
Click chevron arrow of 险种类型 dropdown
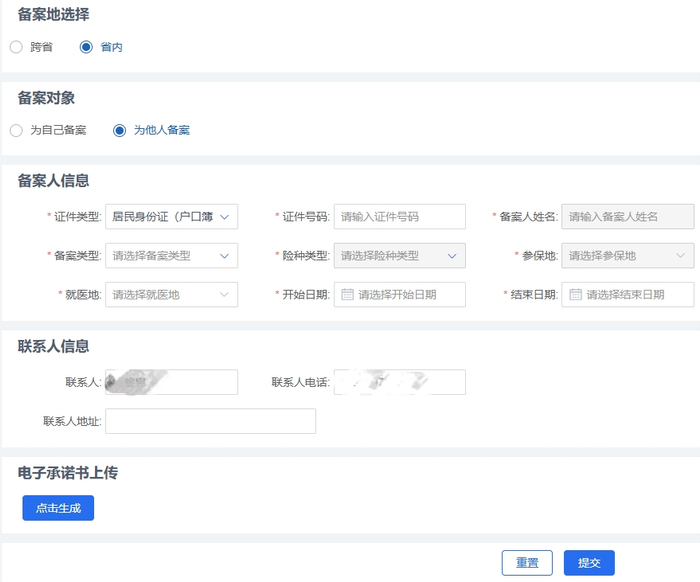[452, 256]
